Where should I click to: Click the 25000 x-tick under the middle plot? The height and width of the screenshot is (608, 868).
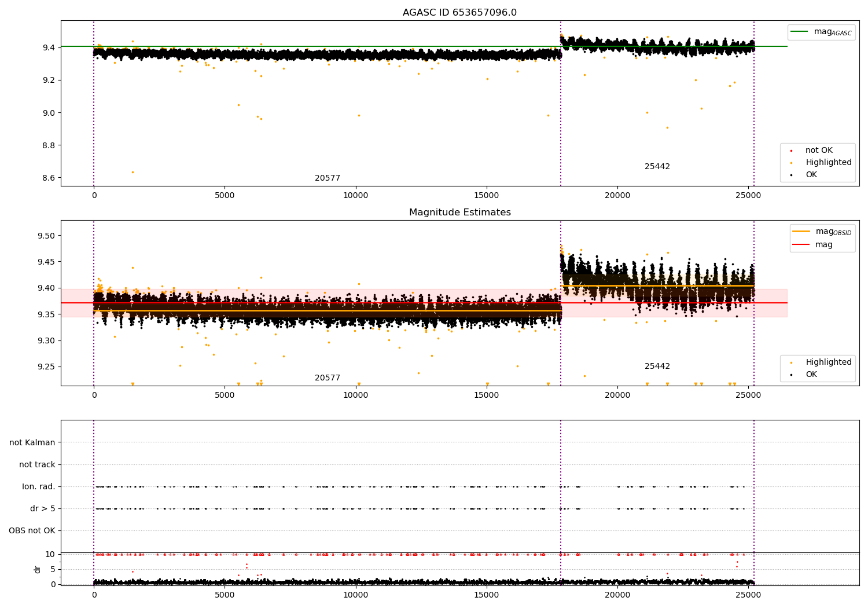coord(748,395)
